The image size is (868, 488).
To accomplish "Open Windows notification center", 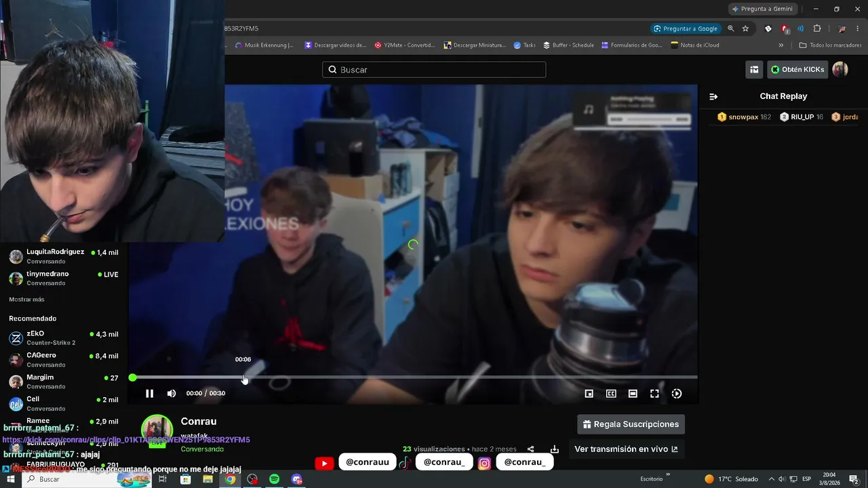I will tap(854, 479).
